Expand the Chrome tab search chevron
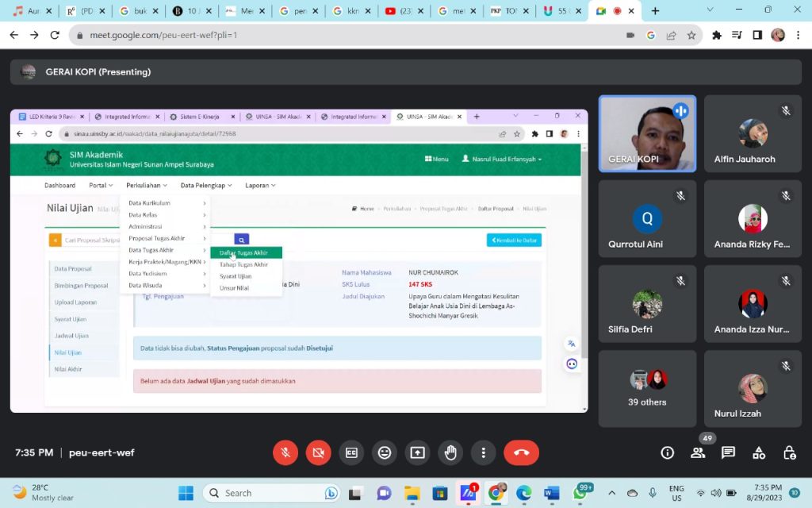Viewport: 812px width, 508px height. 699,10
